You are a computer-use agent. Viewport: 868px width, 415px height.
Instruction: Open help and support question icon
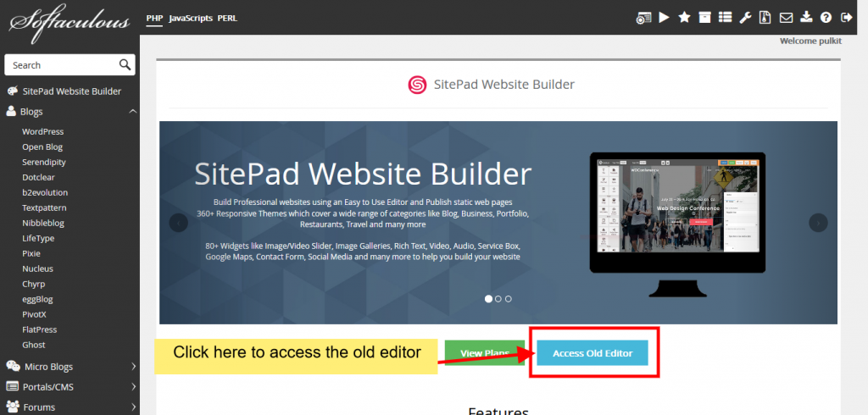pyautogui.click(x=826, y=18)
